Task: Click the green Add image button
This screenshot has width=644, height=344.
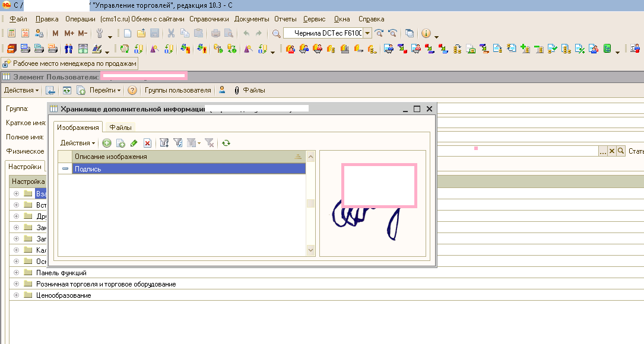Action: pyautogui.click(x=107, y=143)
